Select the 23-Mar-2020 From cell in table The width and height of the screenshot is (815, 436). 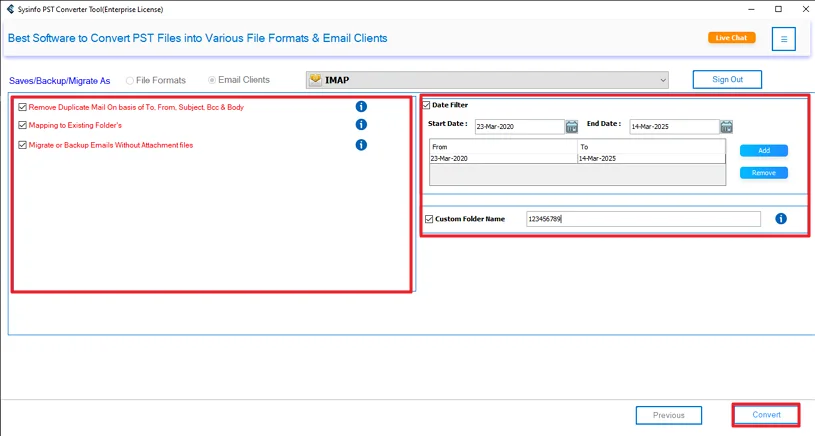(x=503, y=158)
